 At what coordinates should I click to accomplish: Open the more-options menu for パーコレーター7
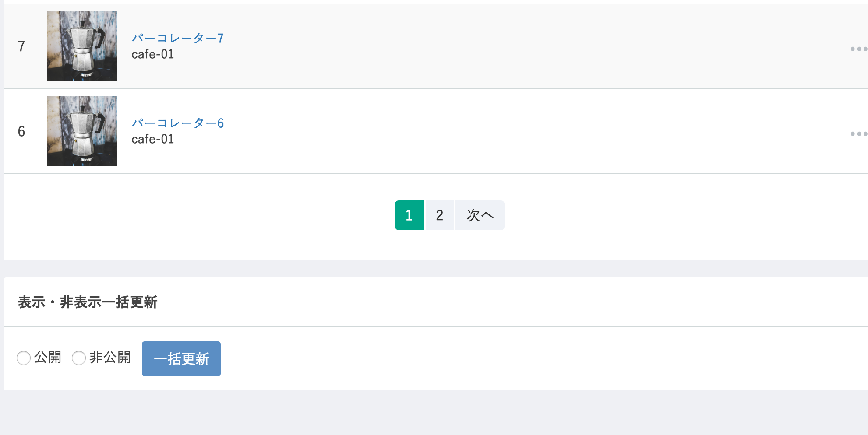859,49
